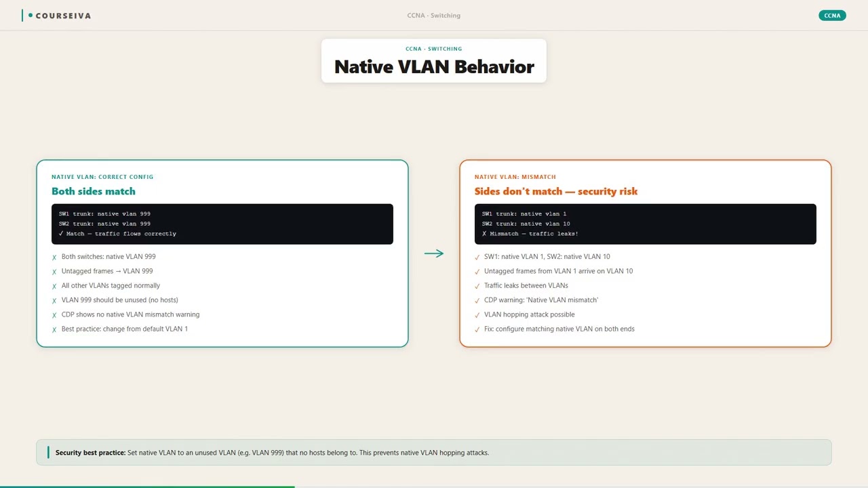Screen dimensions: 868x488
Task: Click the 'Native VLAN Behavior' title
Action: (434, 66)
